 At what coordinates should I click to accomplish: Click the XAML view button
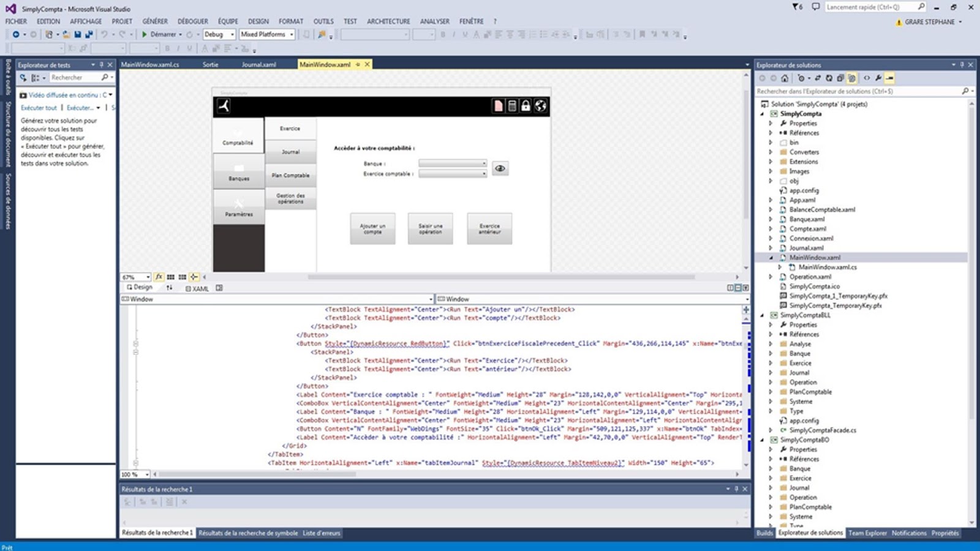pos(197,288)
